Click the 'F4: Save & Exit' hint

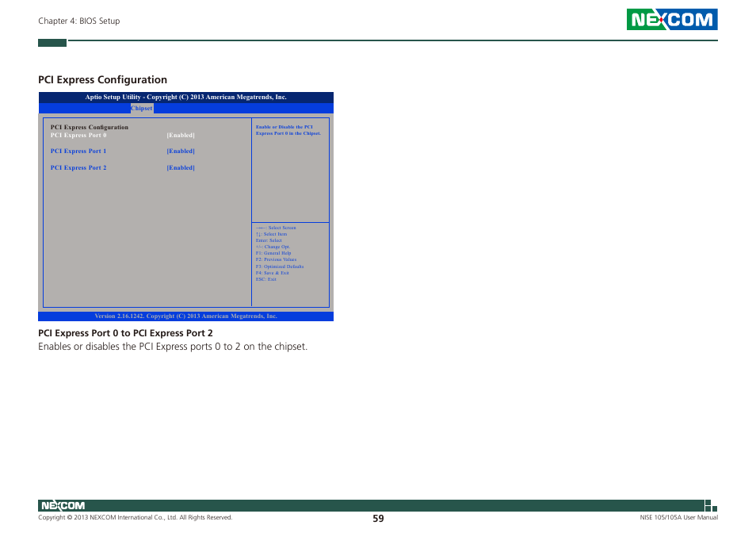click(x=273, y=273)
